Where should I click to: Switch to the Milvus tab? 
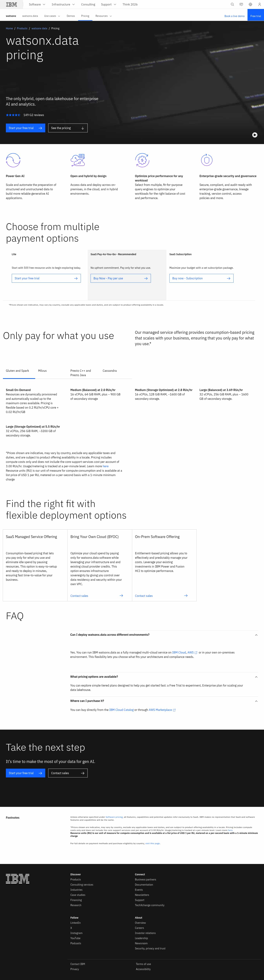click(x=42, y=370)
